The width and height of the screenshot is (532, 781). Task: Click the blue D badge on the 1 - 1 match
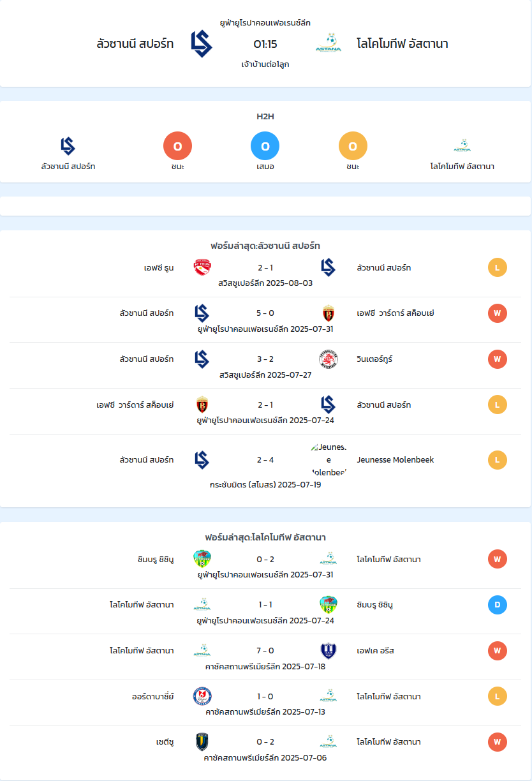[x=498, y=605]
